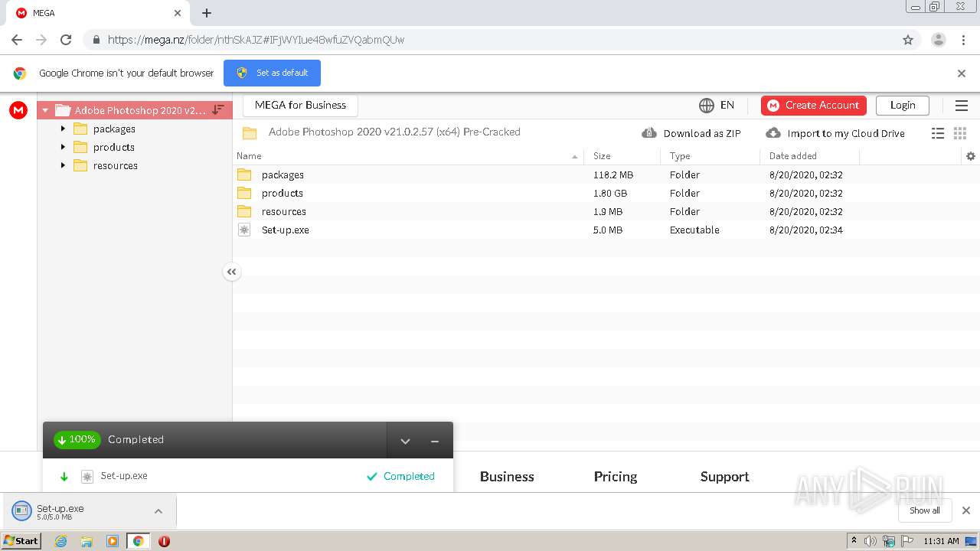Select products in the folder tree
This screenshot has width=980, height=551.
tap(113, 147)
